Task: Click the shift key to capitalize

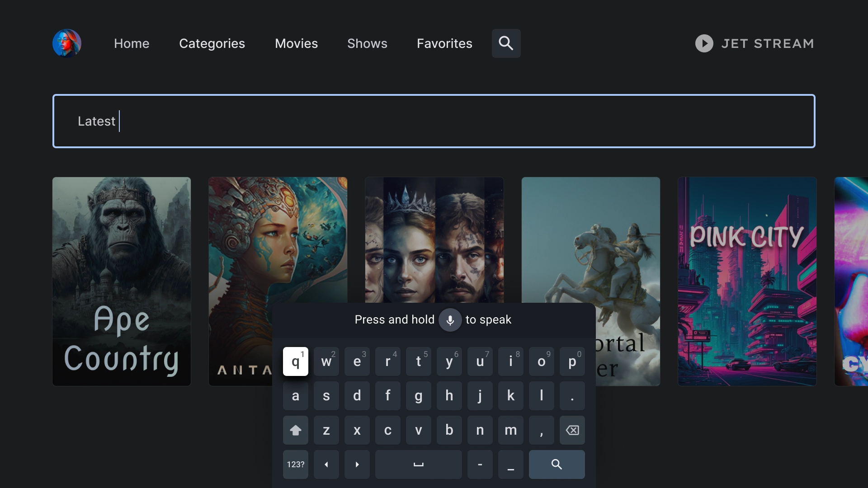Action: pos(295,430)
